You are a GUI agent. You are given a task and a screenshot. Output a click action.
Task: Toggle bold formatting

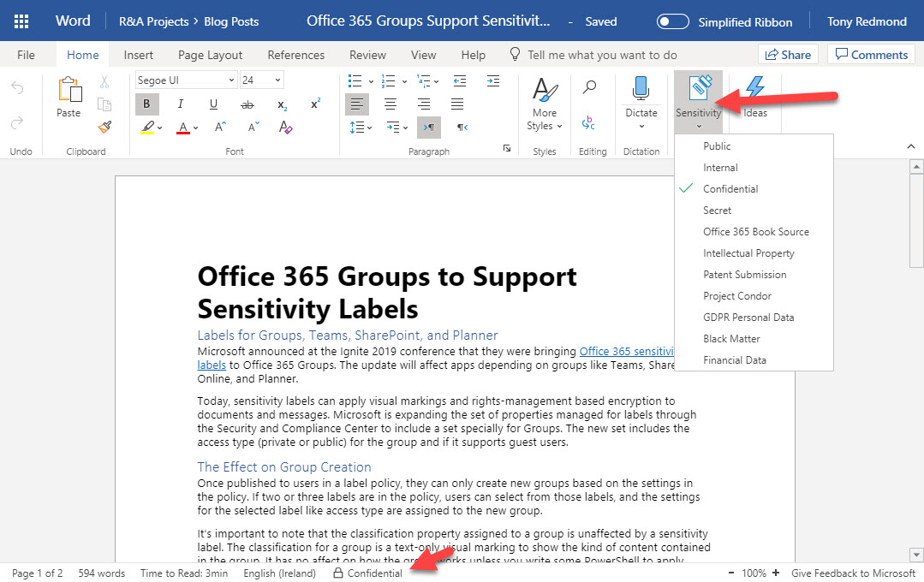click(x=146, y=104)
